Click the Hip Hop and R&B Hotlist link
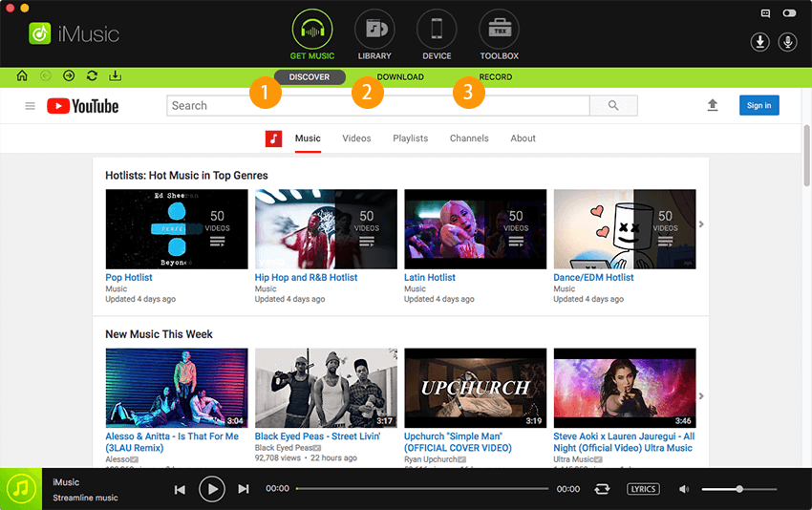Image resolution: width=812 pixels, height=510 pixels. coord(306,278)
